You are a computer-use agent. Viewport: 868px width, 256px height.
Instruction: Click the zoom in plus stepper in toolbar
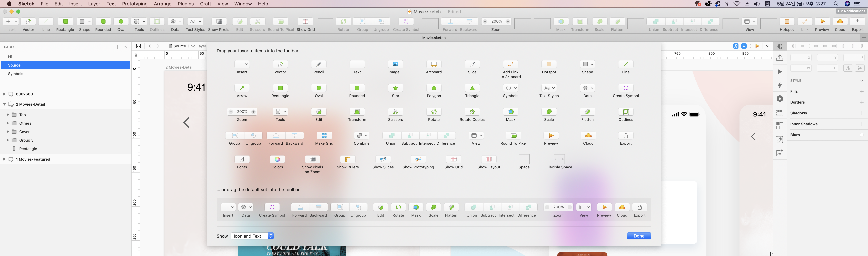[x=507, y=21]
